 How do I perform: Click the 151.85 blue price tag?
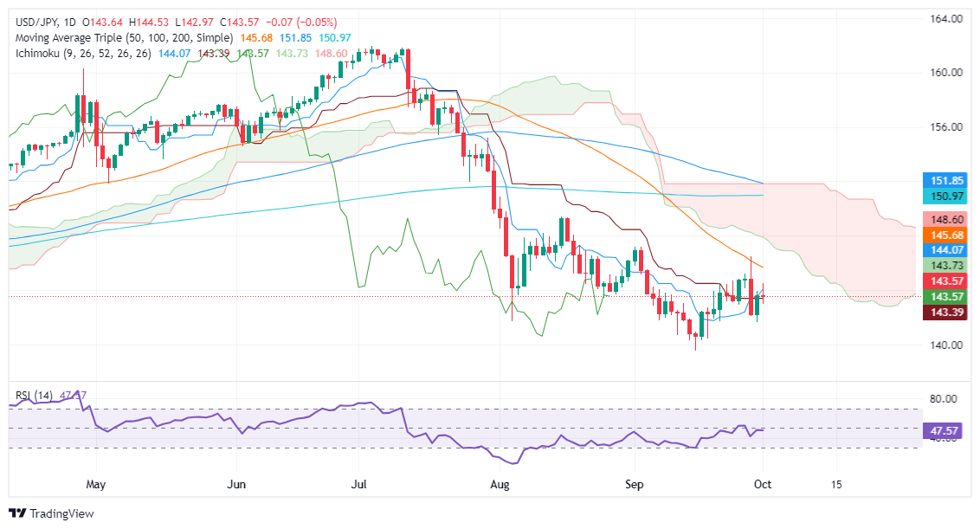click(x=945, y=181)
